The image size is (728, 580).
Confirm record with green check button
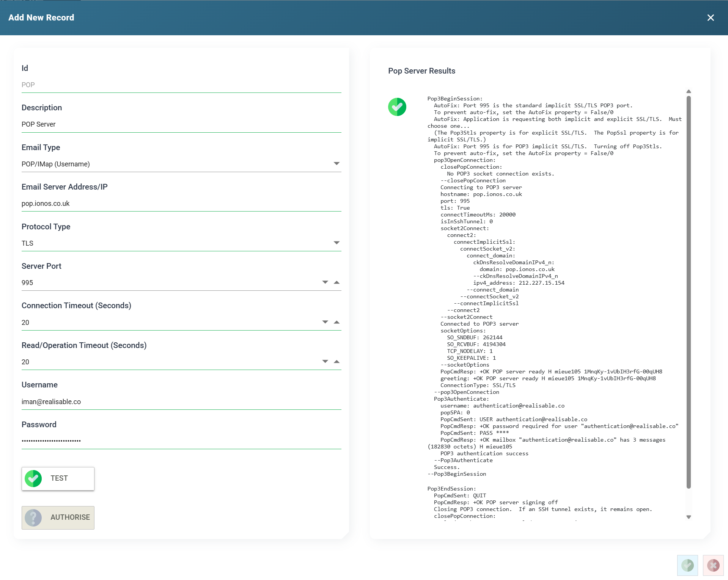tap(687, 566)
